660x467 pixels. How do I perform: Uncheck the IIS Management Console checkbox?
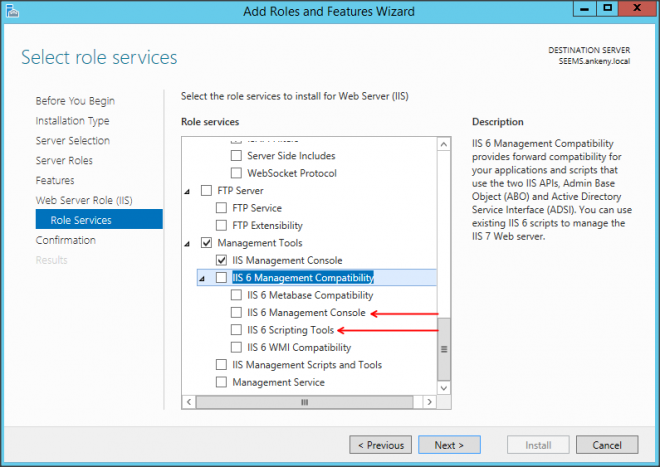[x=222, y=260]
